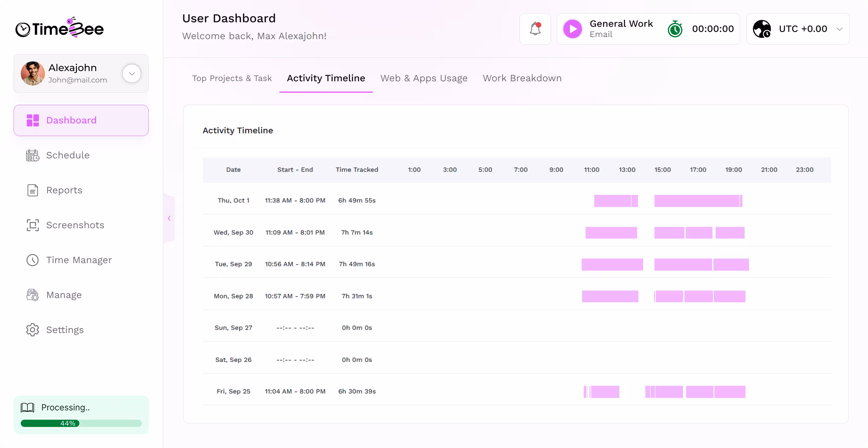Click the 10:56 AM - 8:14 PM range
This screenshot has width=868, height=448.
(x=295, y=264)
